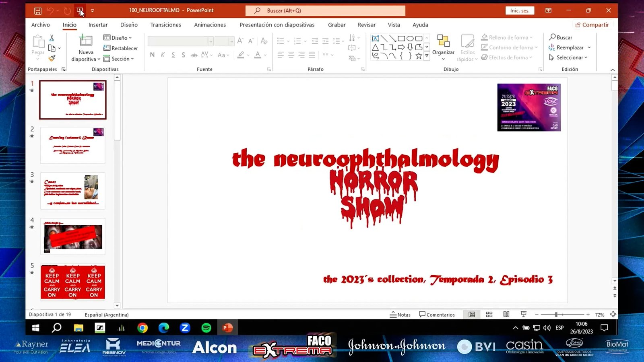Open slide sorter view icon
The width and height of the screenshot is (644, 362).
pyautogui.click(x=489, y=315)
